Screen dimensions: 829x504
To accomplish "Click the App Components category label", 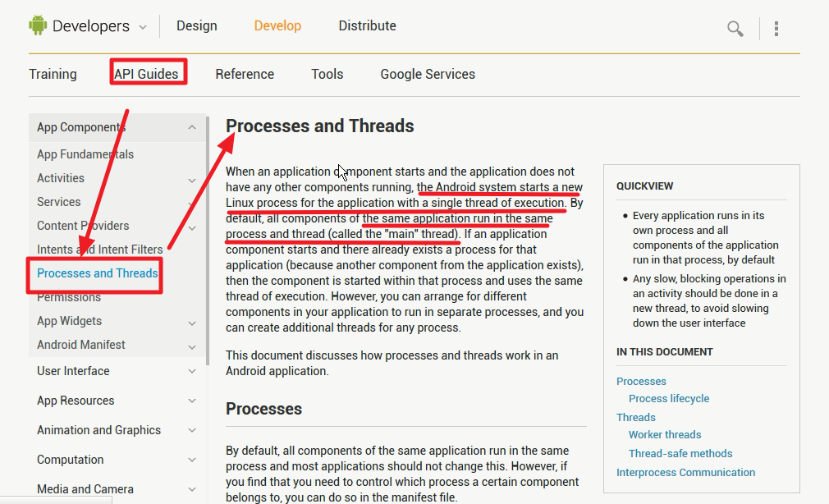I will click(x=81, y=127).
